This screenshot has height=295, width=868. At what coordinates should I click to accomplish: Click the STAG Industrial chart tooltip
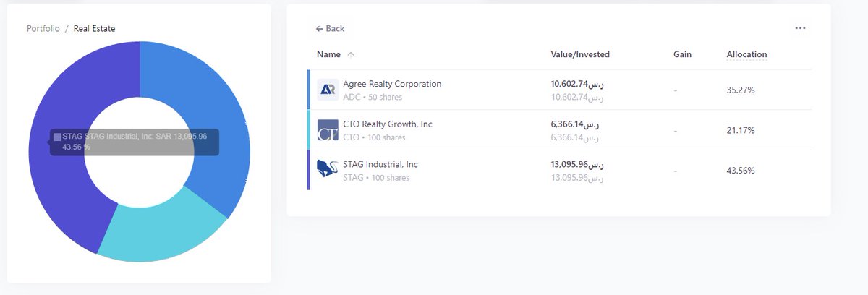pyautogui.click(x=134, y=142)
